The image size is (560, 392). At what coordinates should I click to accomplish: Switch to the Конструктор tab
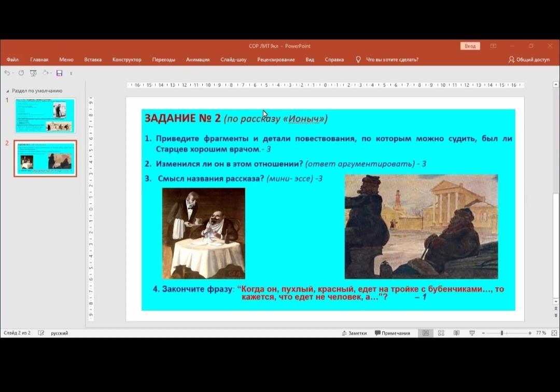click(x=127, y=60)
